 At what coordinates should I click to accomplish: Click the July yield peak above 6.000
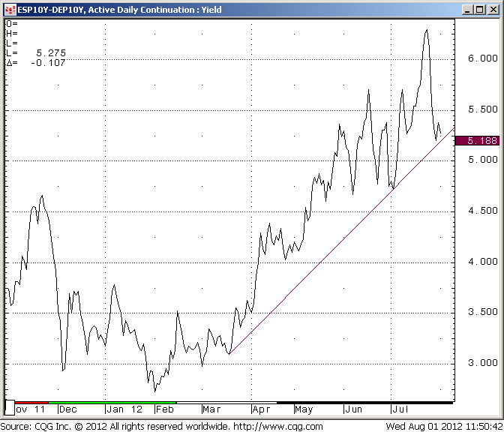pyautogui.click(x=426, y=31)
